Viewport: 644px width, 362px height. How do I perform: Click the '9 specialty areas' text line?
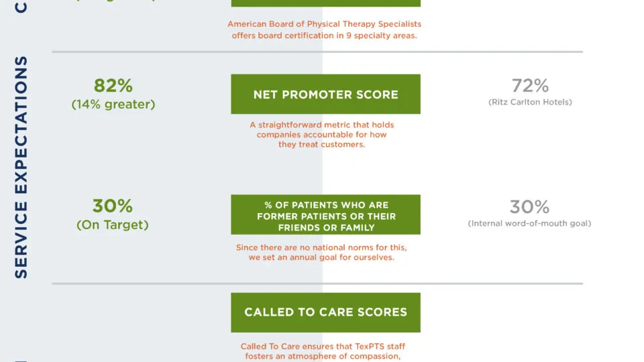(324, 36)
